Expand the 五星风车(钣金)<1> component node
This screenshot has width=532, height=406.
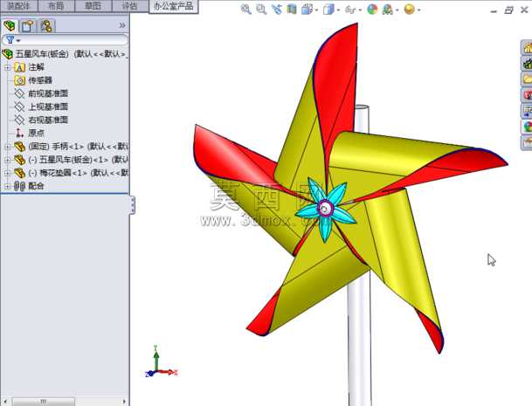click(x=7, y=160)
